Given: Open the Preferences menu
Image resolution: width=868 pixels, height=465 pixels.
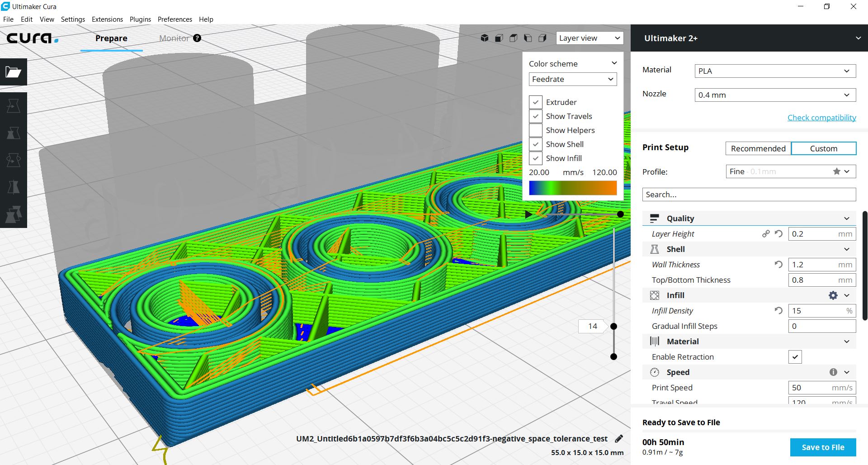Looking at the screenshot, I should pyautogui.click(x=175, y=19).
